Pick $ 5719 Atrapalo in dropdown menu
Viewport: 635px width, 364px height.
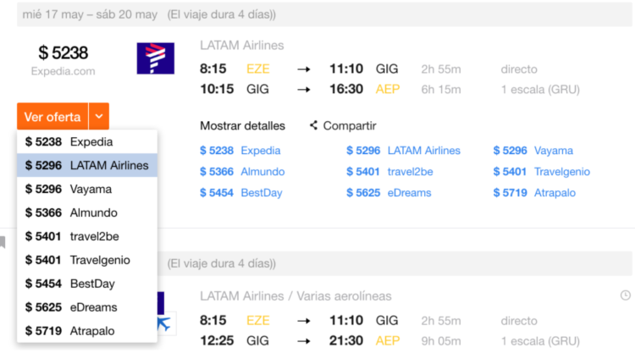[87, 331]
